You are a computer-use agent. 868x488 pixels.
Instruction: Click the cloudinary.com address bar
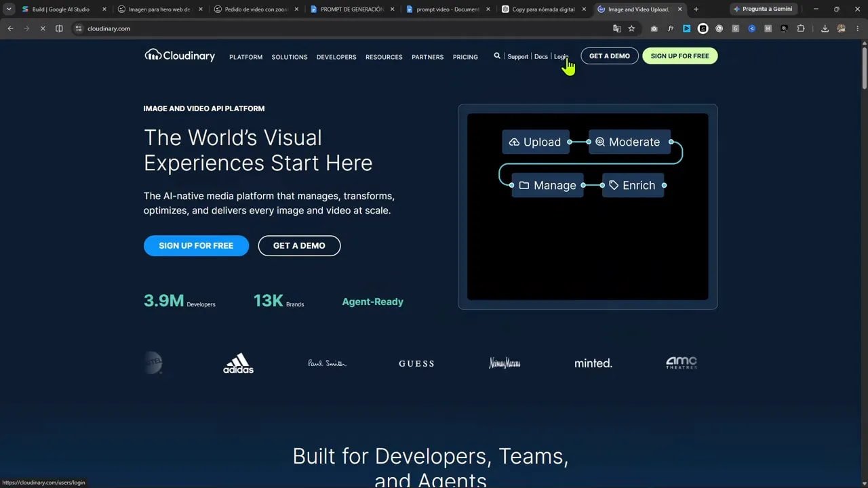click(x=339, y=28)
